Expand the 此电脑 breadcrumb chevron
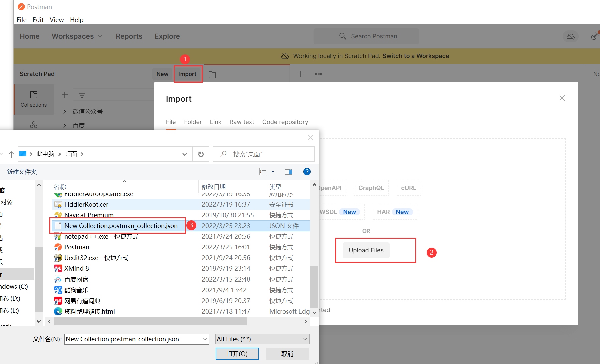This screenshot has width=600, height=364. coord(60,154)
